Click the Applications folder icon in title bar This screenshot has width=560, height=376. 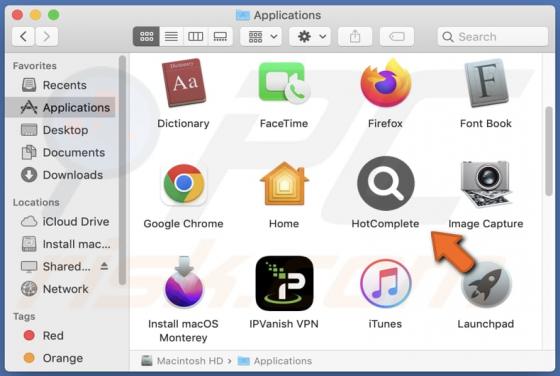tap(243, 15)
